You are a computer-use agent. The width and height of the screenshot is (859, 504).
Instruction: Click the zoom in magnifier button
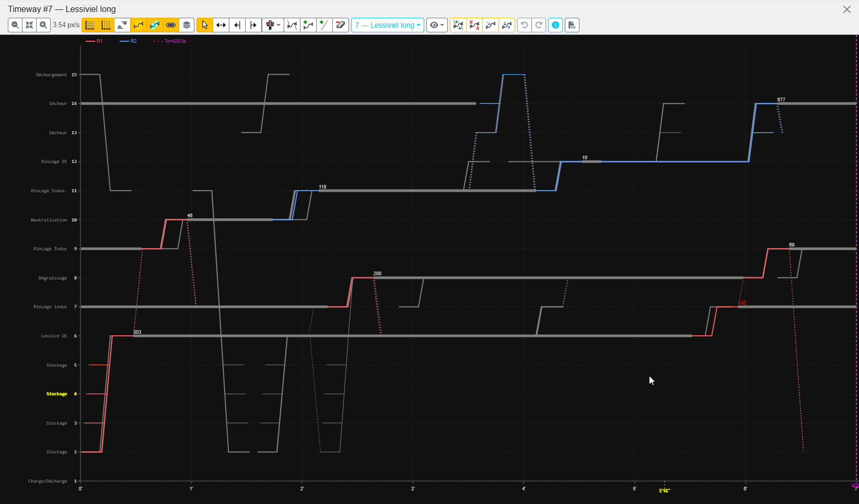point(43,25)
